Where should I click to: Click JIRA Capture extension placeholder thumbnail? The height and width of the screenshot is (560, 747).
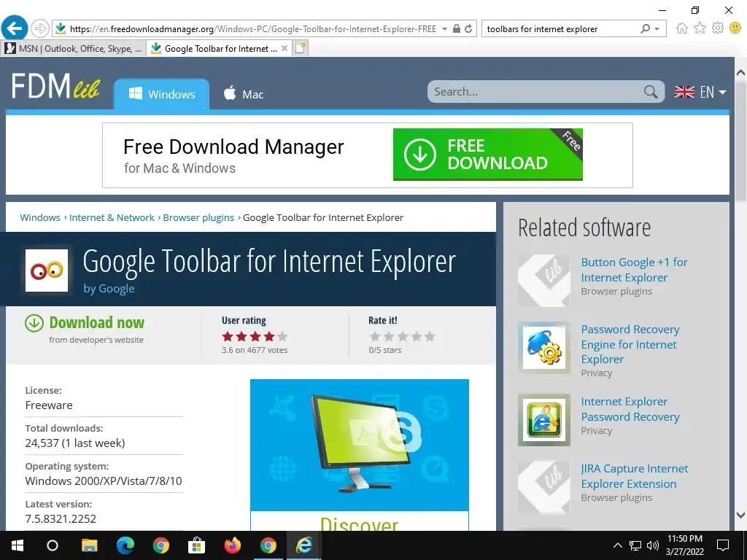click(x=544, y=487)
